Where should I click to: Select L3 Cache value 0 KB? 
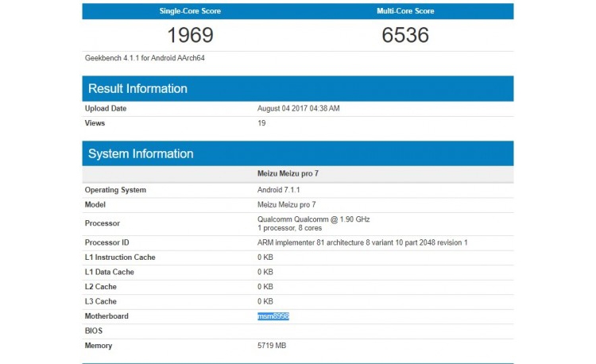pyautogui.click(x=265, y=302)
